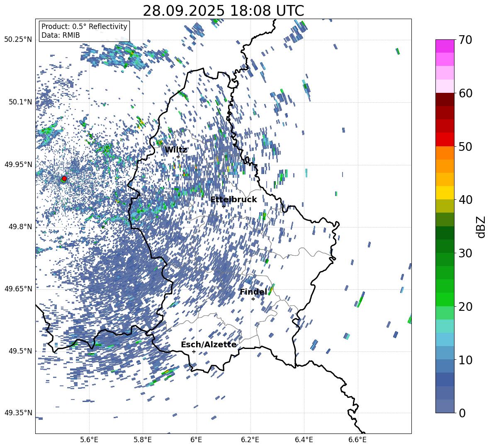Click the colorbar '20' tick label
Viewport: 491px width, 448px height.
pos(466,307)
